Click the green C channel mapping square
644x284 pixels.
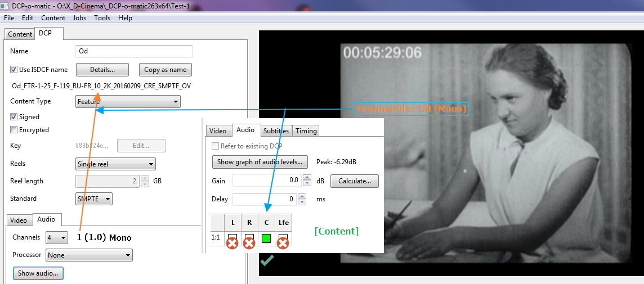click(266, 238)
